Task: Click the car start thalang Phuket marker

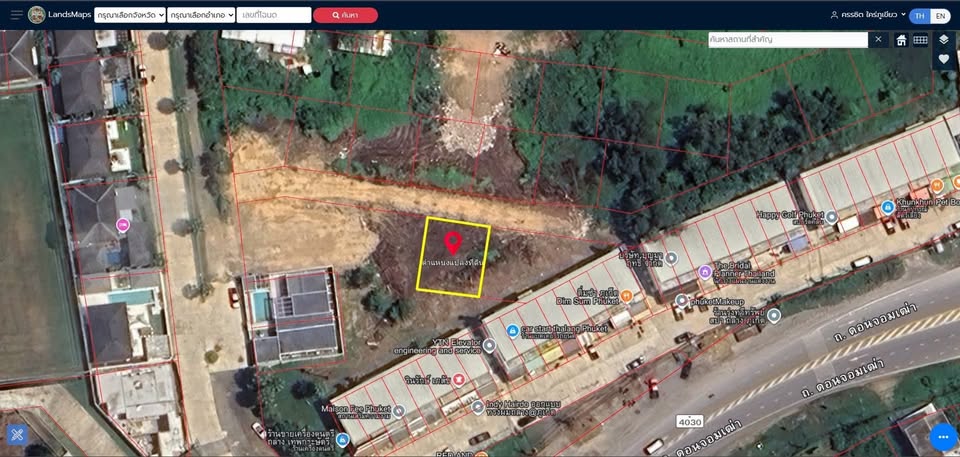Action: pos(512,331)
